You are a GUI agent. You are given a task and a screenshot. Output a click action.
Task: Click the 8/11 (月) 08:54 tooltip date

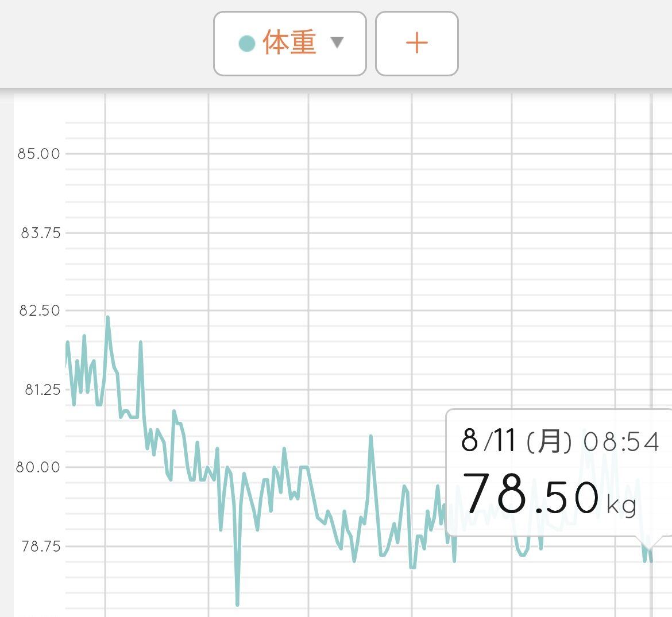tap(560, 441)
